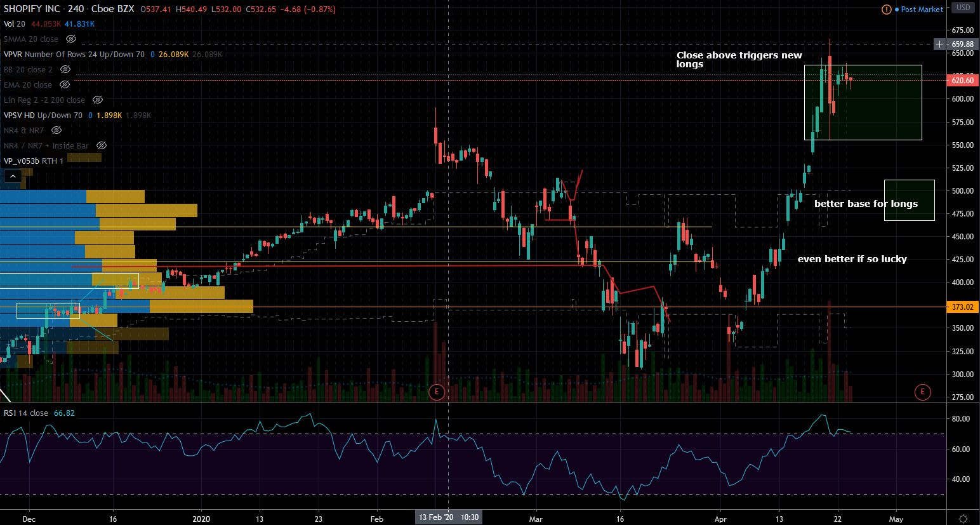This screenshot has width=980, height=525.
Task: Show the hidden SMMA 20 close indicator
Action: pyautogui.click(x=71, y=39)
